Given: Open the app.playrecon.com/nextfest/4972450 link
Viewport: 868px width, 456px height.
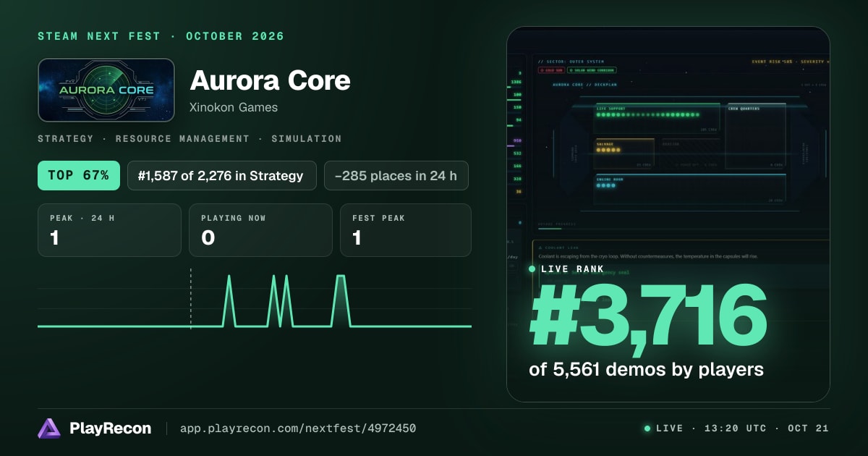Looking at the screenshot, I should [298, 428].
